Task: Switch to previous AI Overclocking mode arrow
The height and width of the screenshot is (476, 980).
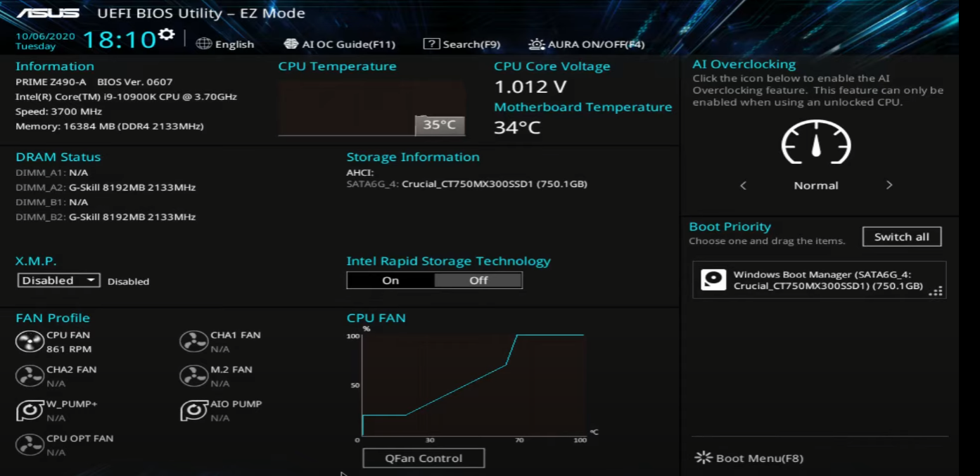Action: point(743,185)
